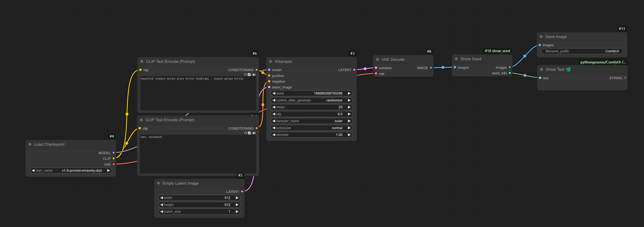Toggle checkbox on positive prompt encode node
644x227 pixels.
coord(249,75)
